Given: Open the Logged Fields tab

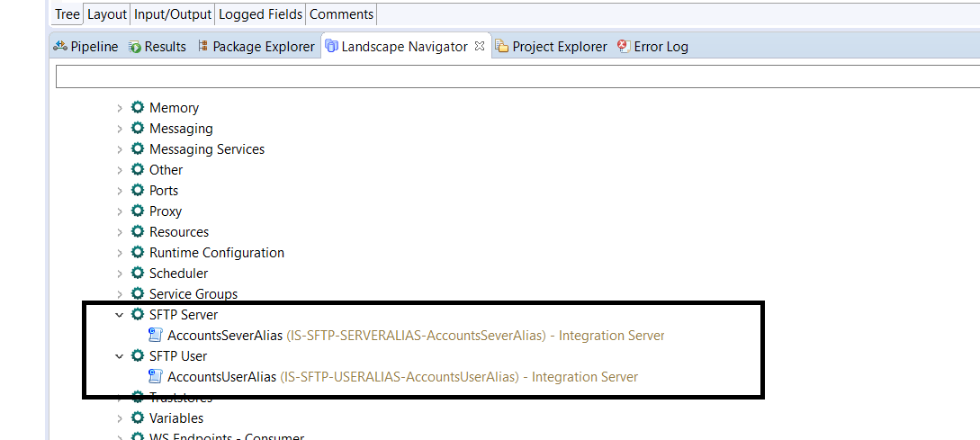Looking at the screenshot, I should tap(260, 14).
